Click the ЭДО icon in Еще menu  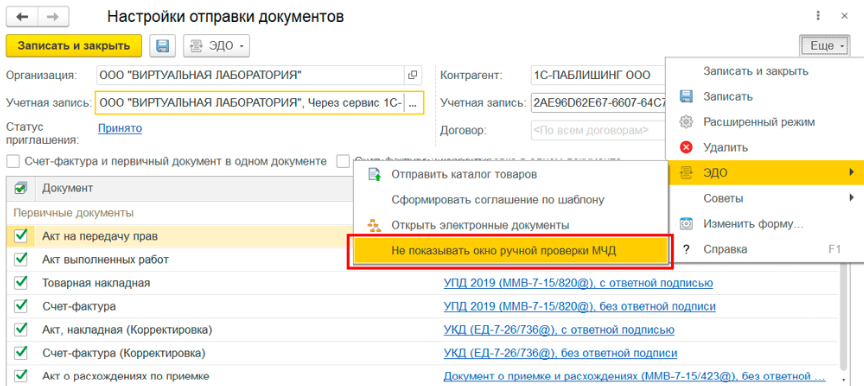[x=686, y=173]
